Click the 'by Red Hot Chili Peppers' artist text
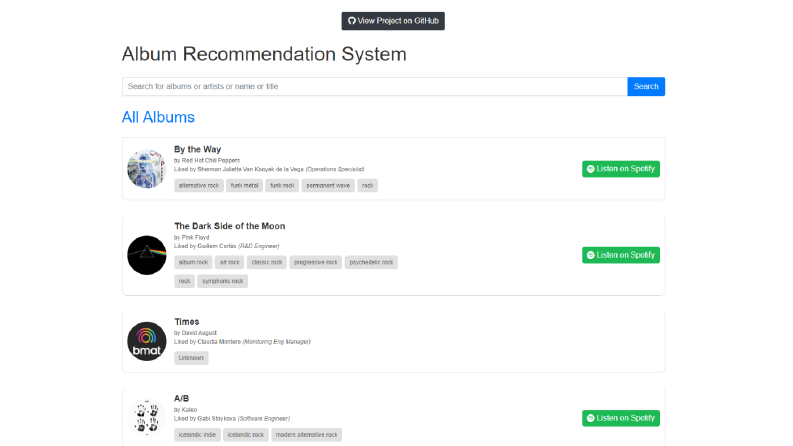Viewport: 793px width, 446px height. pos(207,160)
